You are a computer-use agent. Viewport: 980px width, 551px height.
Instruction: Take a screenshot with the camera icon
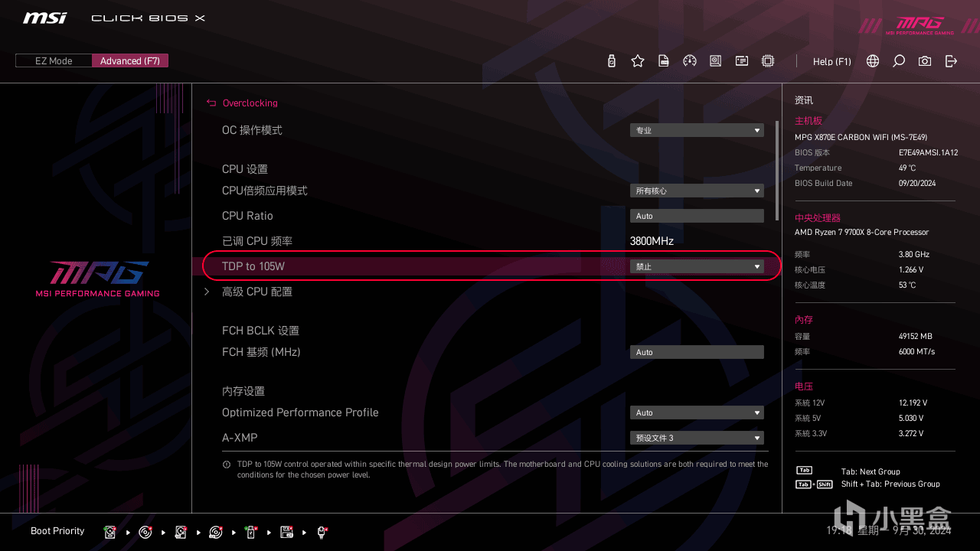point(925,61)
